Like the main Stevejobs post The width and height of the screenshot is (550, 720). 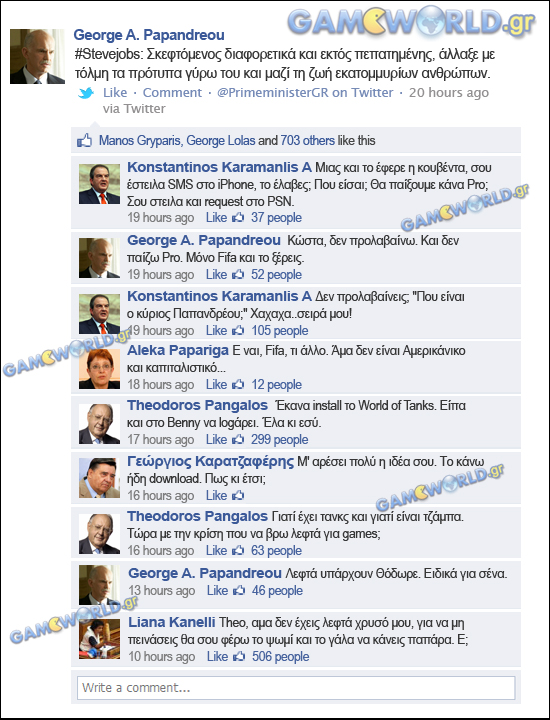[115, 92]
